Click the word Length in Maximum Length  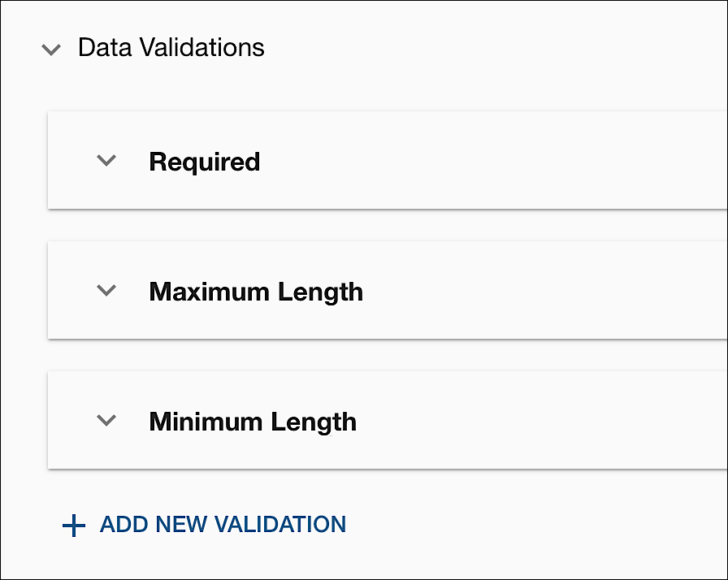(x=320, y=292)
